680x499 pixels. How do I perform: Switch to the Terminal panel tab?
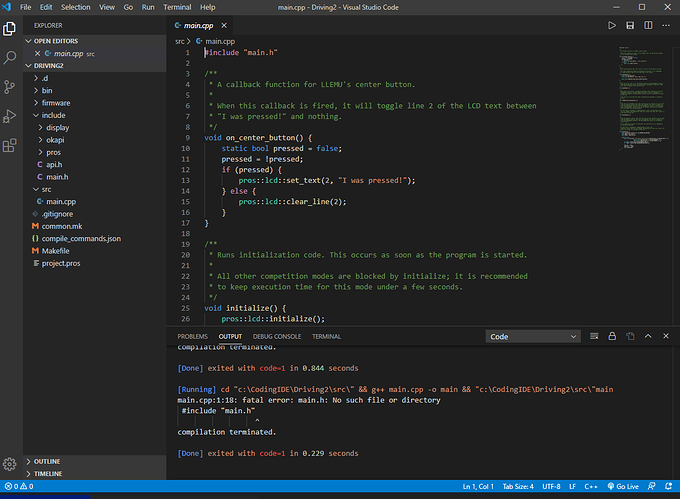[326, 336]
